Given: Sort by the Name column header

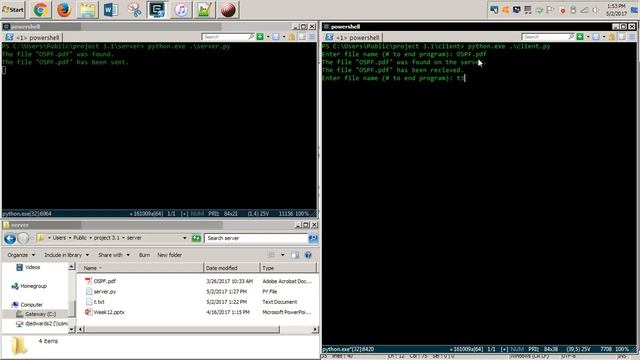Looking at the screenshot, I should coord(140,268).
